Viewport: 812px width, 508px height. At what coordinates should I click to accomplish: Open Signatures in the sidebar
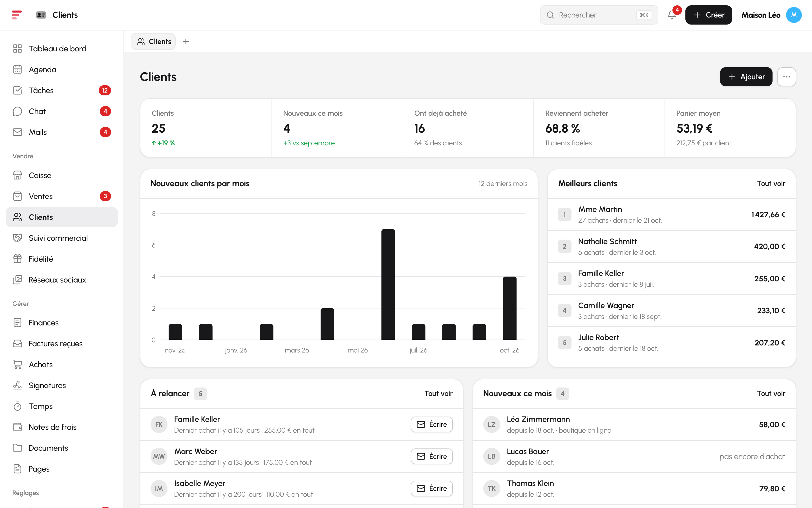[x=62, y=385]
